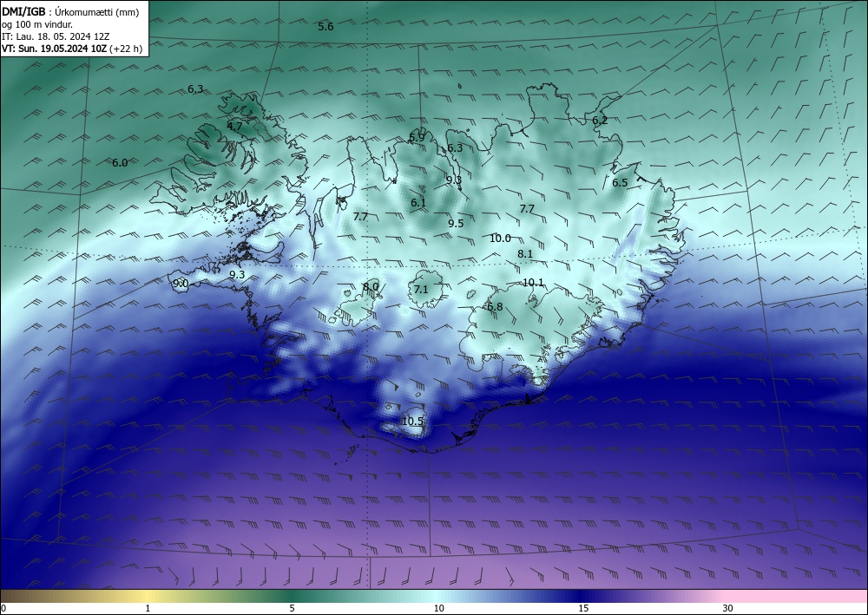This screenshot has height=615, width=868.
Task: Click the 7.1 value on Hofsjökull glacier
Action: 421,289
